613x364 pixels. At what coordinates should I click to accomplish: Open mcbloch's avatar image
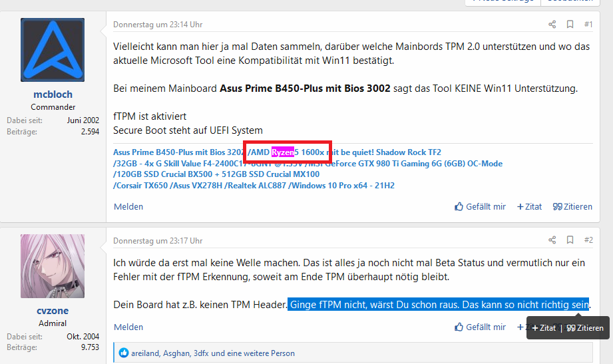(53, 50)
